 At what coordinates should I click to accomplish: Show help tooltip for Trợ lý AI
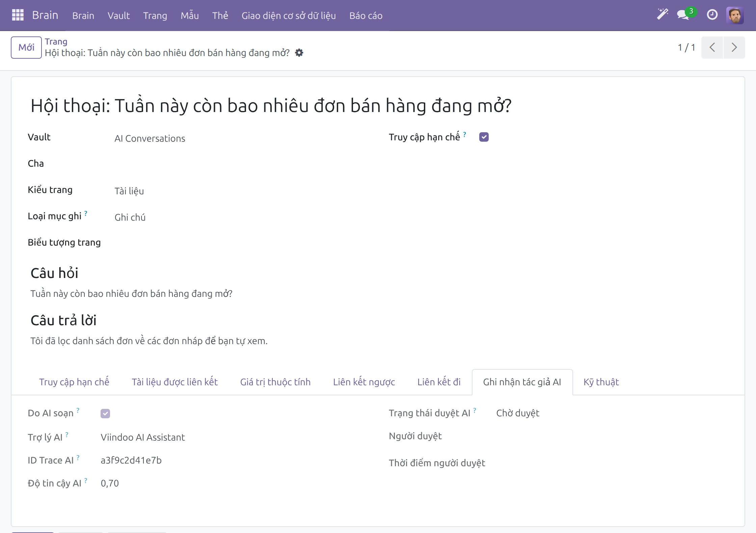pyautogui.click(x=67, y=434)
